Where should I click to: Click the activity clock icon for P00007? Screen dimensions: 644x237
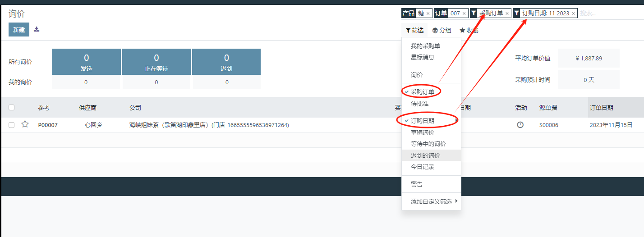click(x=520, y=125)
